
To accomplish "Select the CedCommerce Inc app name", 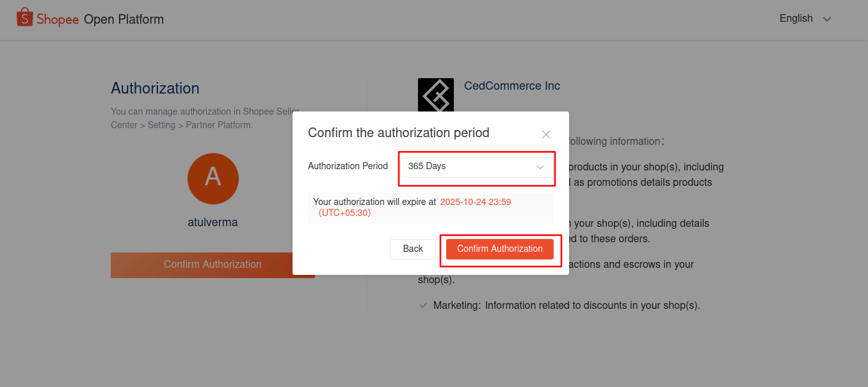I will point(512,86).
